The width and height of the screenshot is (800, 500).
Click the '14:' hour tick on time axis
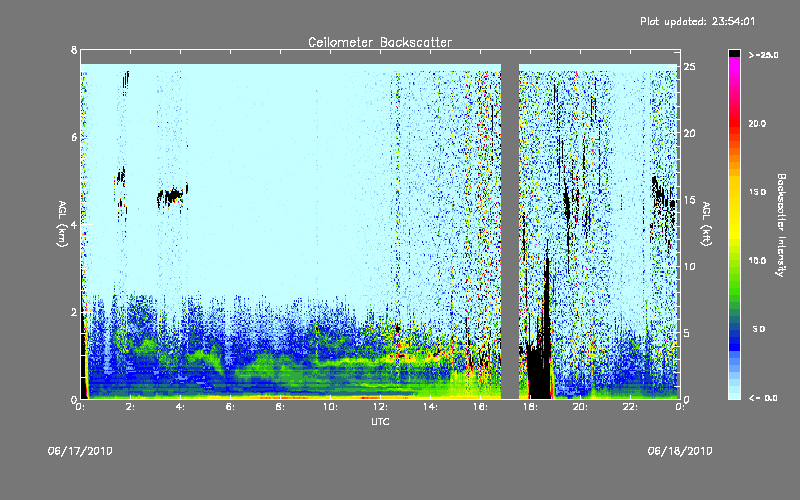(430, 407)
